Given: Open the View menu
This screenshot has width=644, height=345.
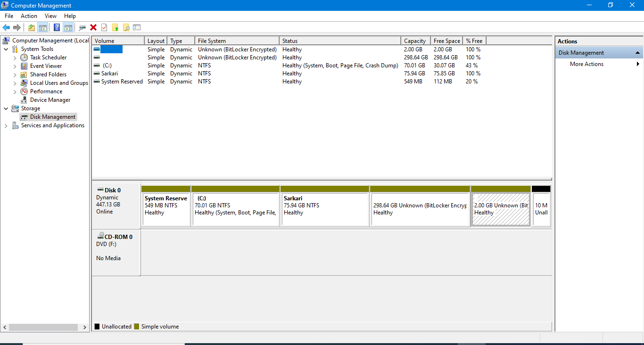Looking at the screenshot, I should (x=50, y=16).
